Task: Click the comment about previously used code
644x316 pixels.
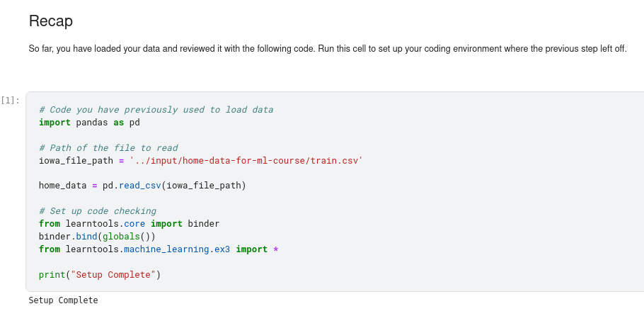Action: (x=156, y=110)
